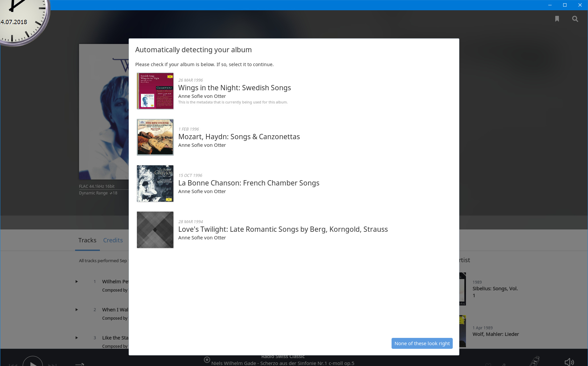
Task: Open the bookmarks icon in the top bar
Action: [557, 19]
